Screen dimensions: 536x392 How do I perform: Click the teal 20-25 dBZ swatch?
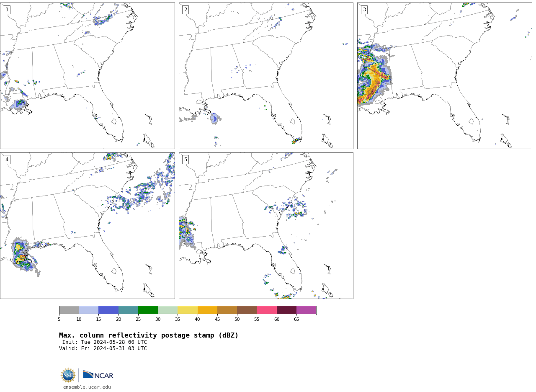tap(128, 310)
